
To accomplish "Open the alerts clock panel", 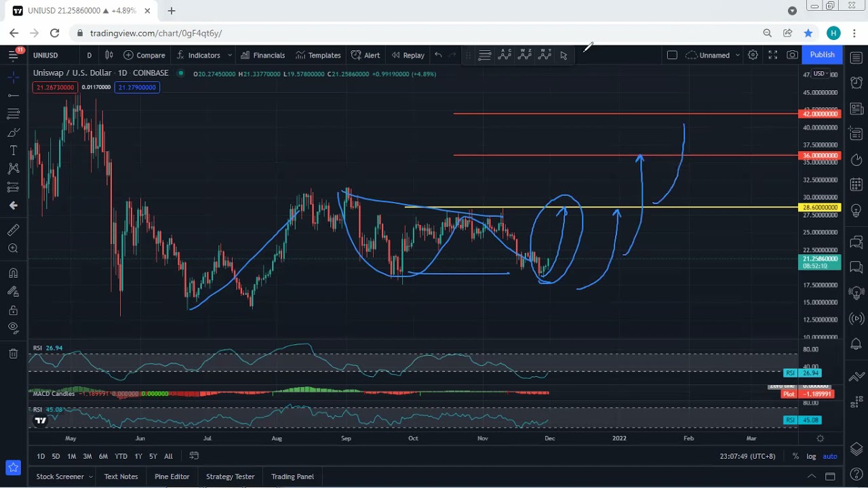I will tap(856, 83).
